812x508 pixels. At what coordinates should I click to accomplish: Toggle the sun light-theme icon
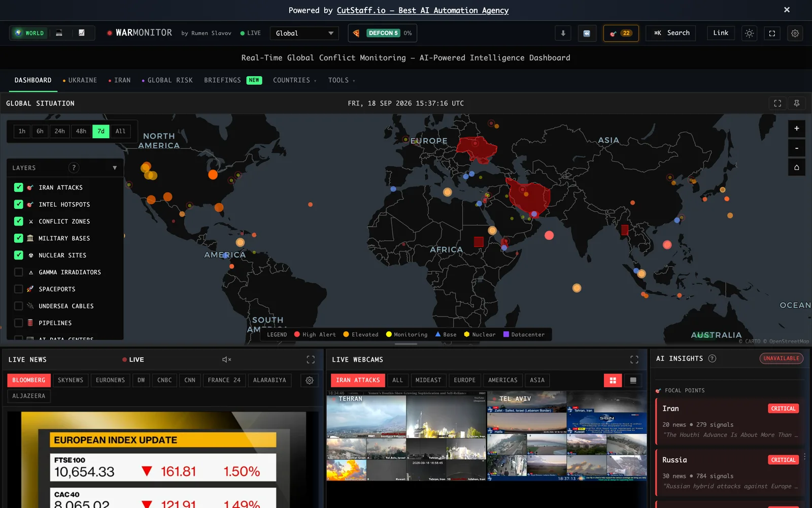[749, 33]
